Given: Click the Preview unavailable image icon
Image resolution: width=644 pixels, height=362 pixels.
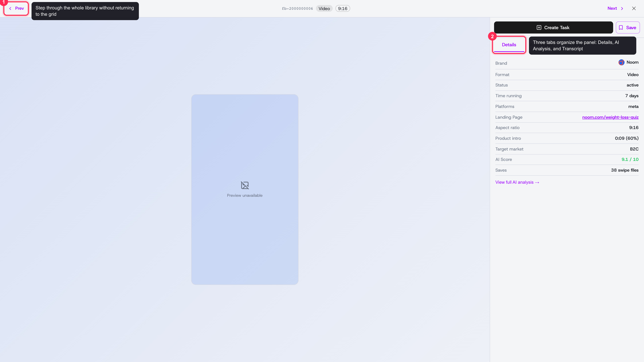Looking at the screenshot, I should point(245,185).
